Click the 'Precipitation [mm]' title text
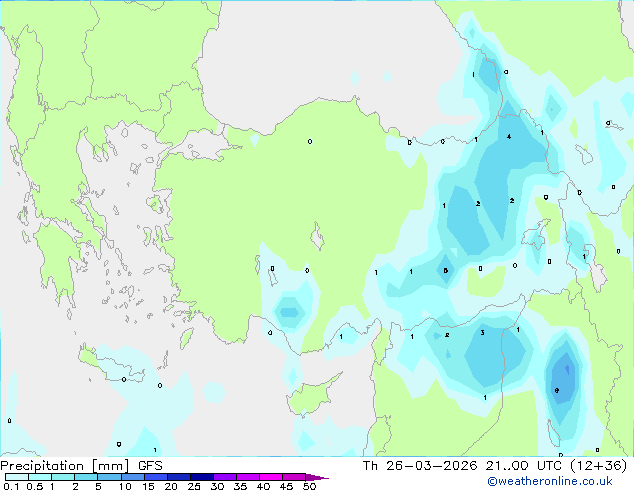 64,466
